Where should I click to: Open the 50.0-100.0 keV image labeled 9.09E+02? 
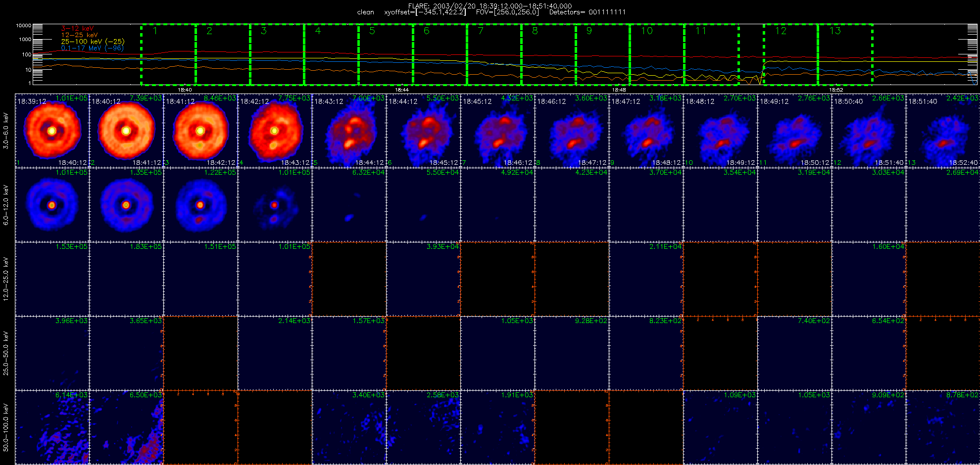point(869,427)
